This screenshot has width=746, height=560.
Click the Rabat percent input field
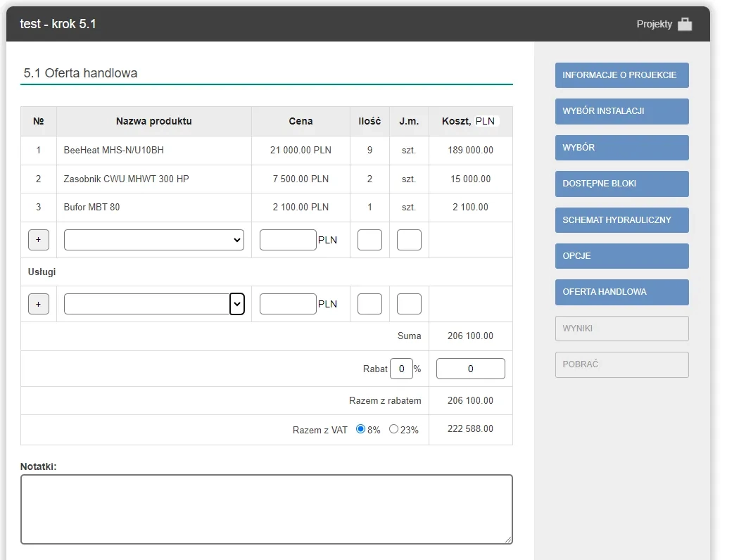tap(401, 369)
